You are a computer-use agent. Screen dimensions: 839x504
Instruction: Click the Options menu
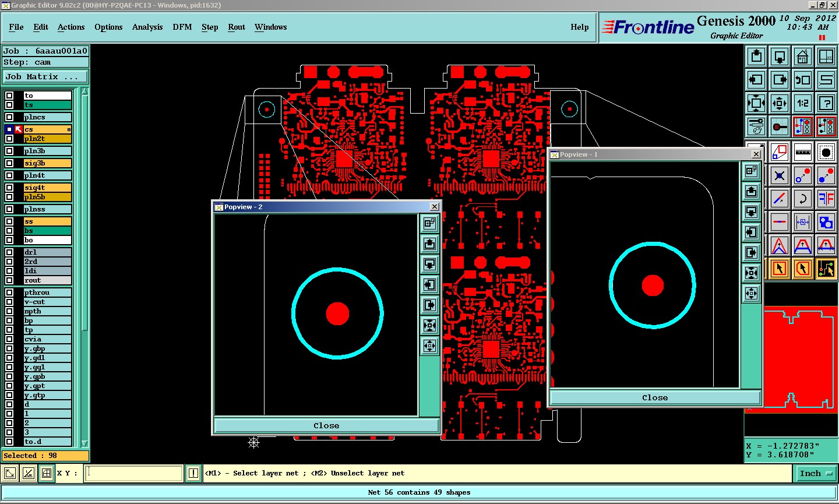108,27
